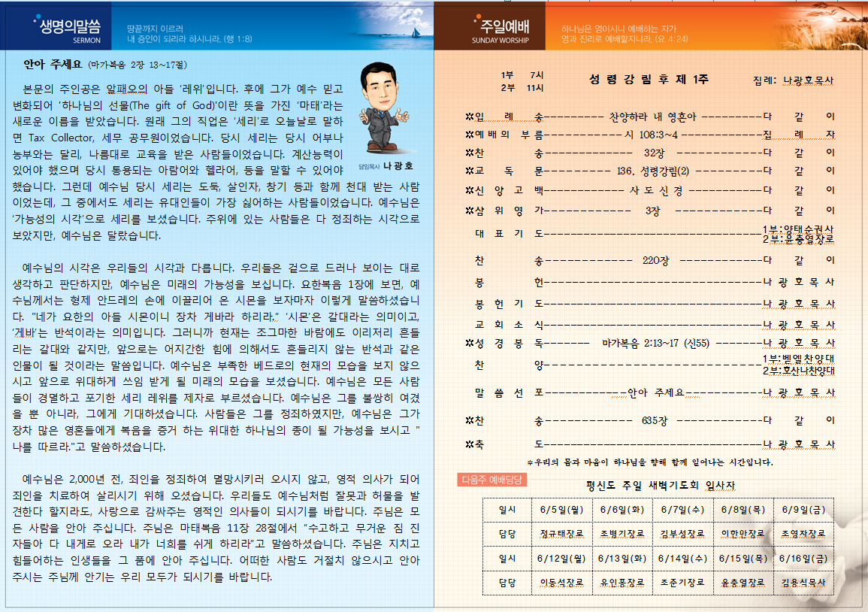
Task: Click the 1부:벧엘찬양대 choir entry
Action: pyautogui.click(x=798, y=359)
